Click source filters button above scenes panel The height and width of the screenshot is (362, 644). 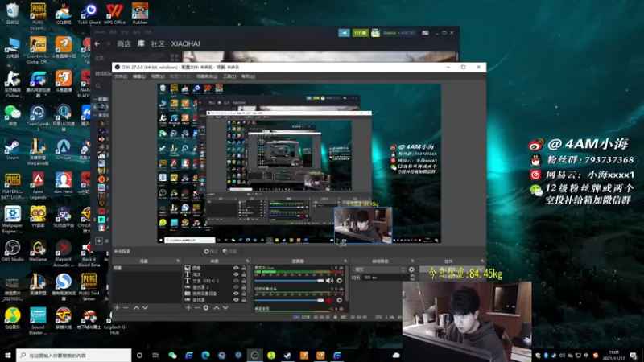pos(229,251)
